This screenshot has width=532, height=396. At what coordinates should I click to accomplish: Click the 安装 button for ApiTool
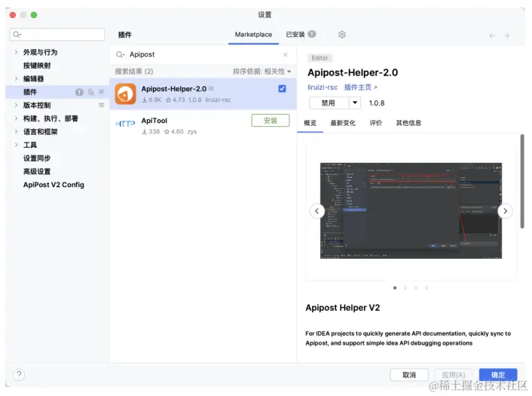click(271, 121)
